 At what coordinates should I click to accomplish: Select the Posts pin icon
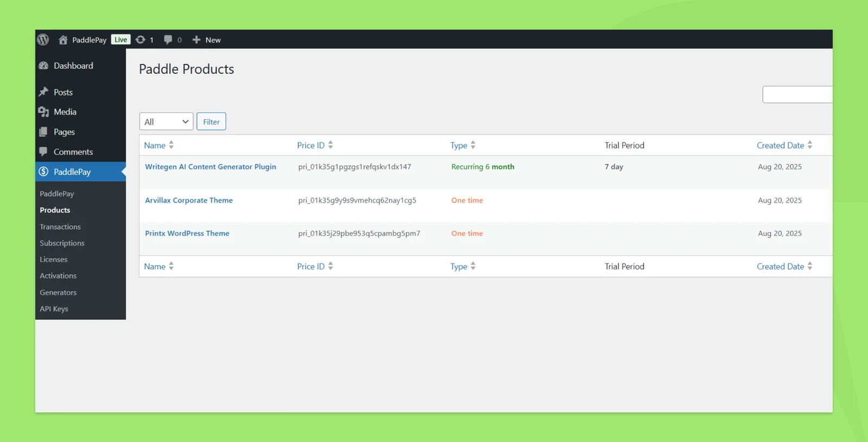pyautogui.click(x=44, y=92)
